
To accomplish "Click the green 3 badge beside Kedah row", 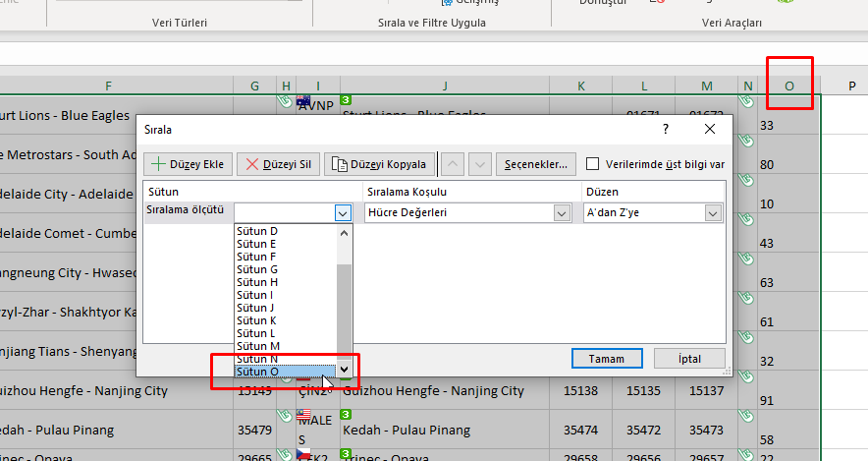I will (346, 415).
